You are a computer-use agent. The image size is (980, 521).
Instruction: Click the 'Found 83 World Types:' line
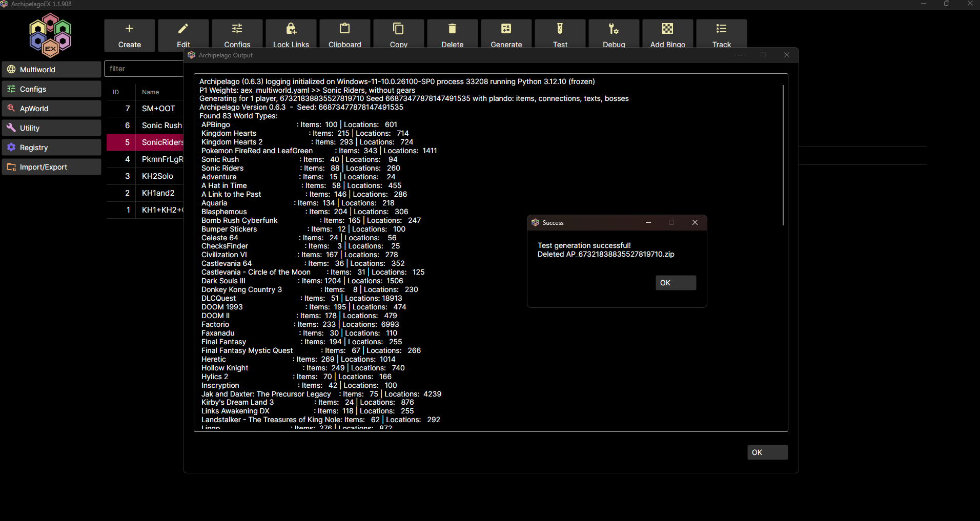tap(238, 116)
